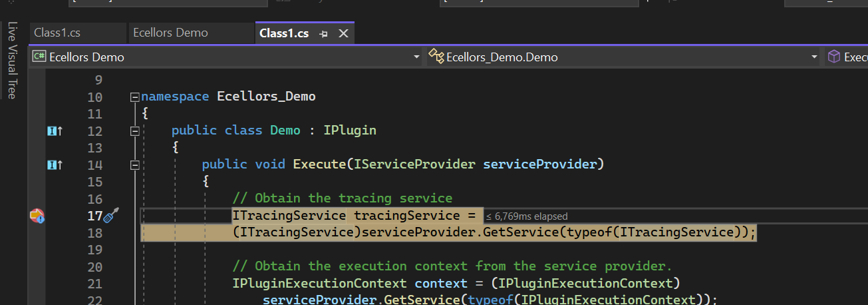868x305 pixels.
Task: Click the interface implementation glyph on line 12
Action: (x=55, y=131)
